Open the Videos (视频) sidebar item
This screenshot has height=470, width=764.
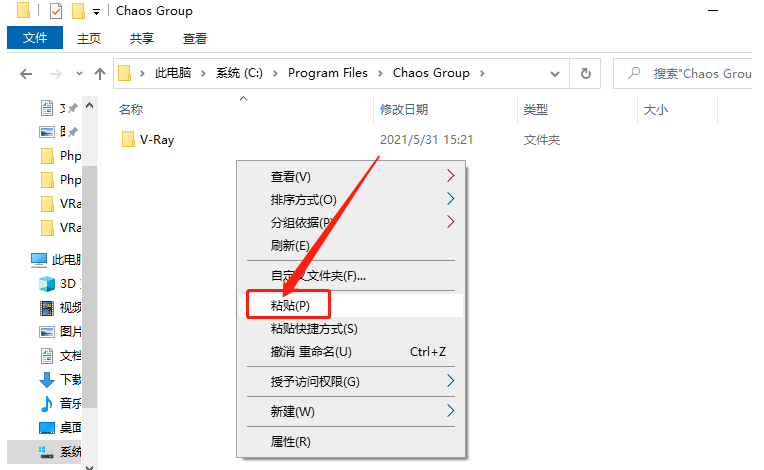click(60, 307)
